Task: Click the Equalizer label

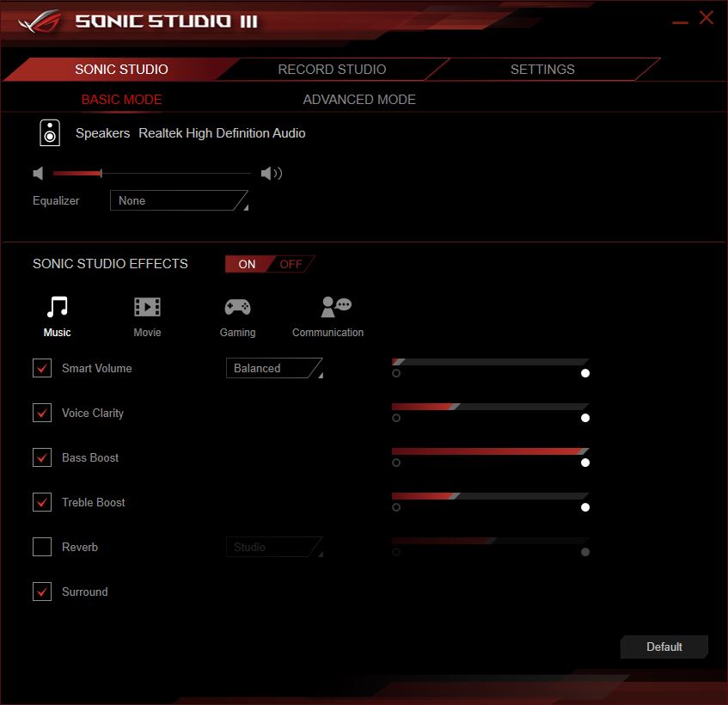Action: tap(56, 200)
